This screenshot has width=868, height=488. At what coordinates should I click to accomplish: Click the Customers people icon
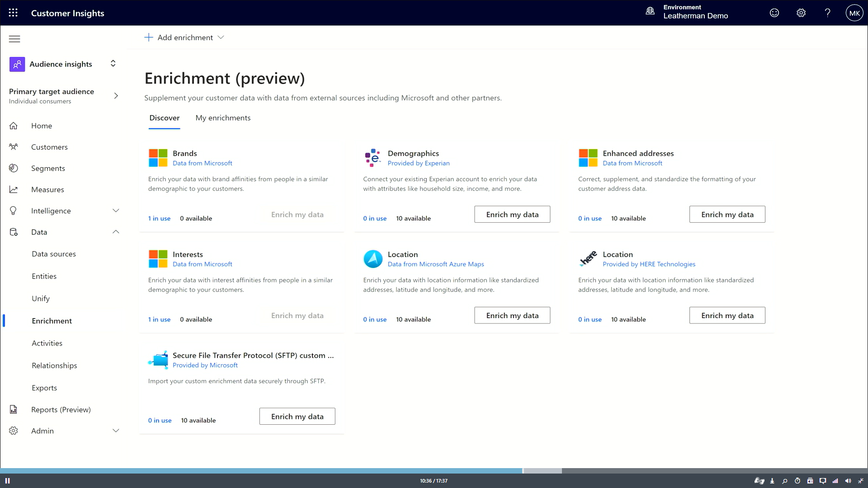point(14,147)
